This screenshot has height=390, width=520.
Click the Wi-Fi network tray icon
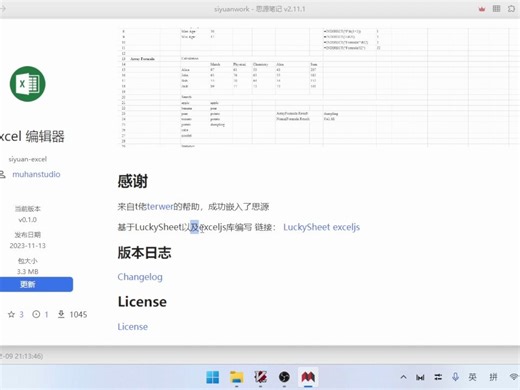pyautogui.click(x=515, y=377)
